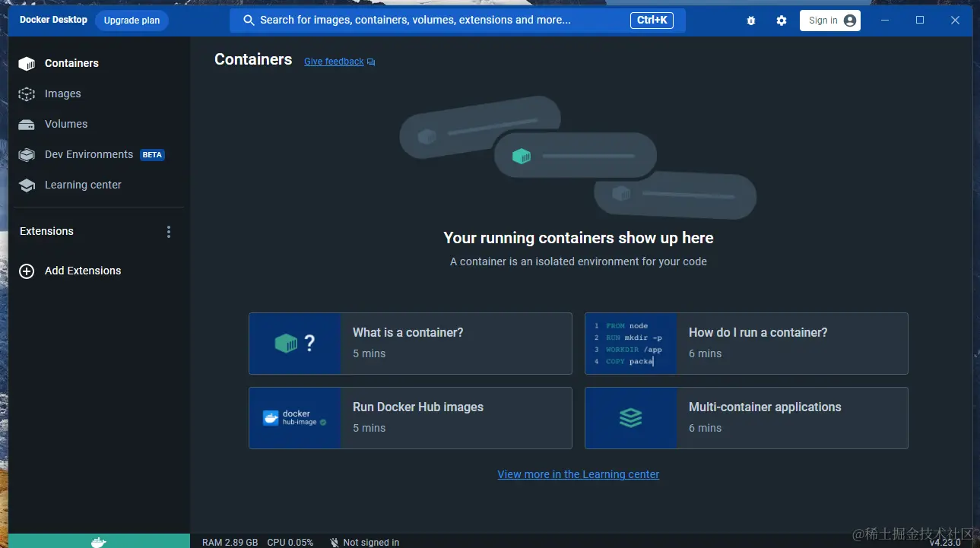
Task: Click the container question-mark thumbnail
Action: (295, 344)
